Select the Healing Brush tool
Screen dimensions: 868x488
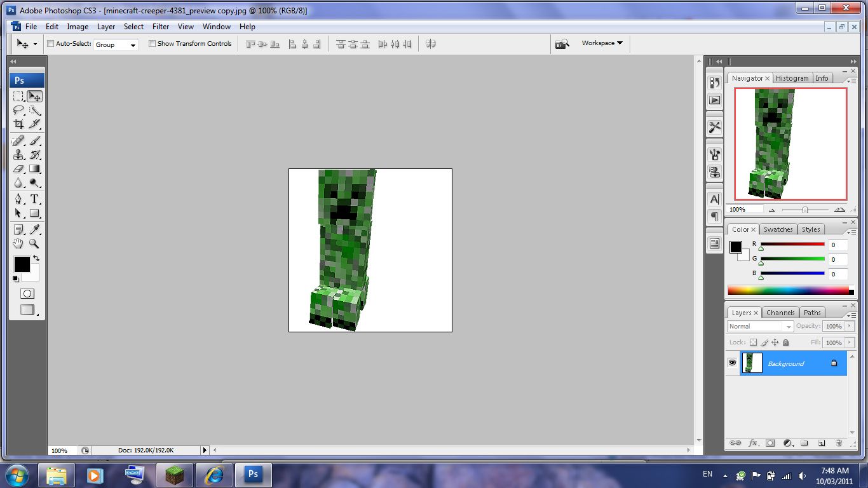(x=18, y=141)
